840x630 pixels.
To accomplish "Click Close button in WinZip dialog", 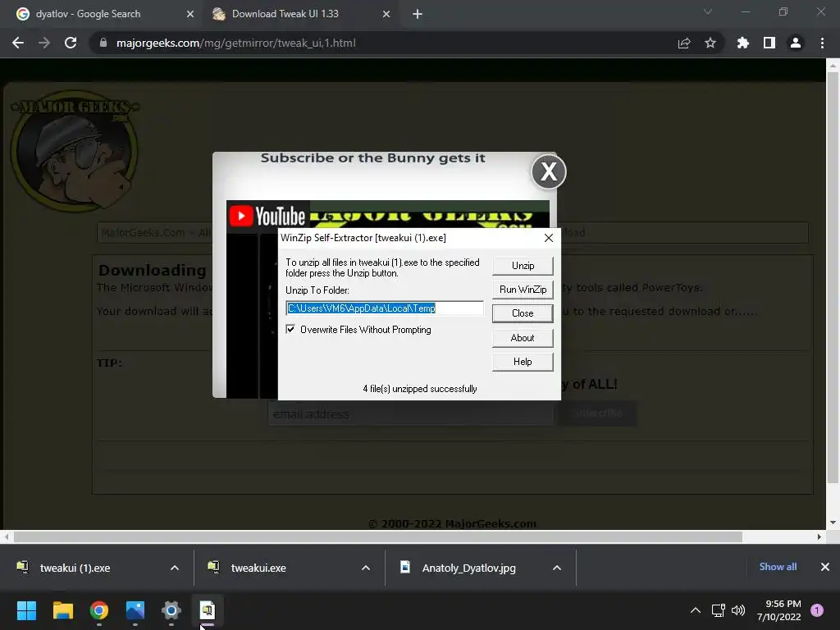I will 523,313.
